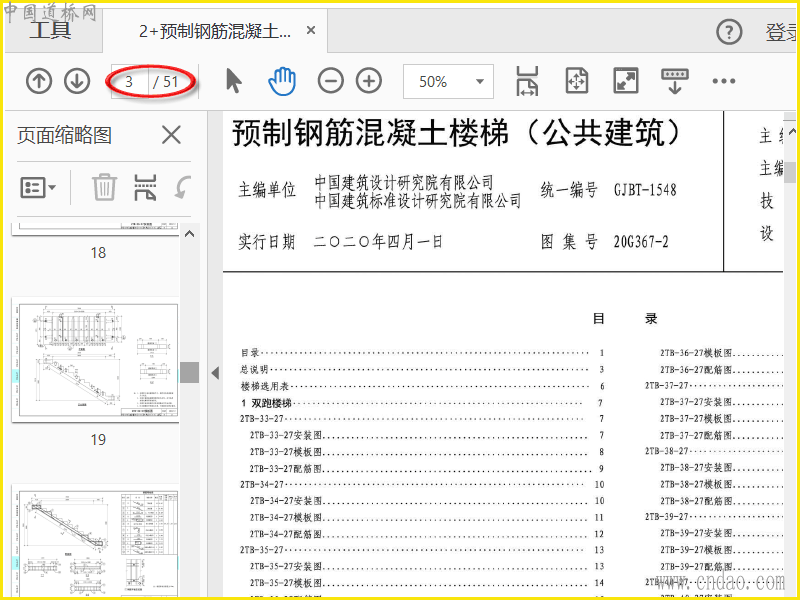The width and height of the screenshot is (800, 600).
Task: Click the fit one full page icon
Action: coord(577,81)
